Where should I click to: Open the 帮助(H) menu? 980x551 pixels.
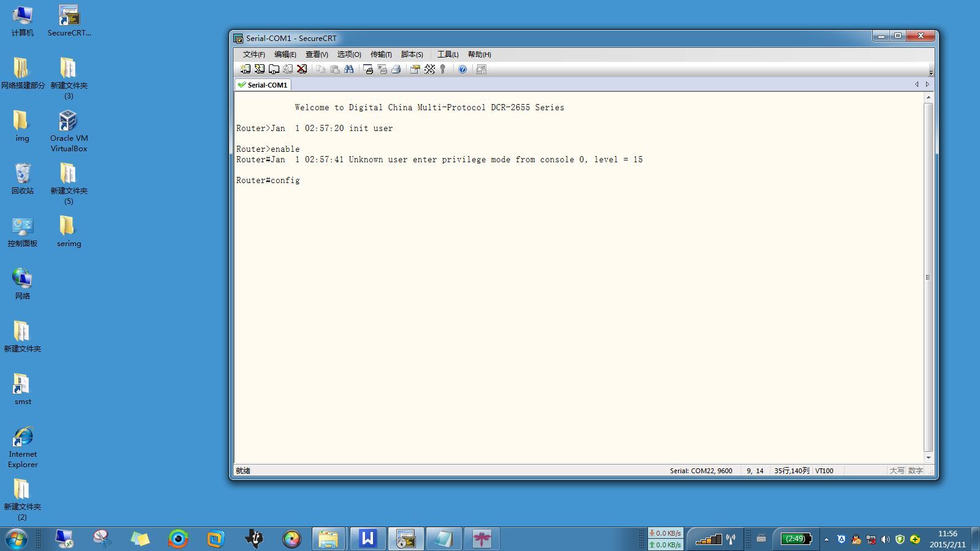point(480,54)
